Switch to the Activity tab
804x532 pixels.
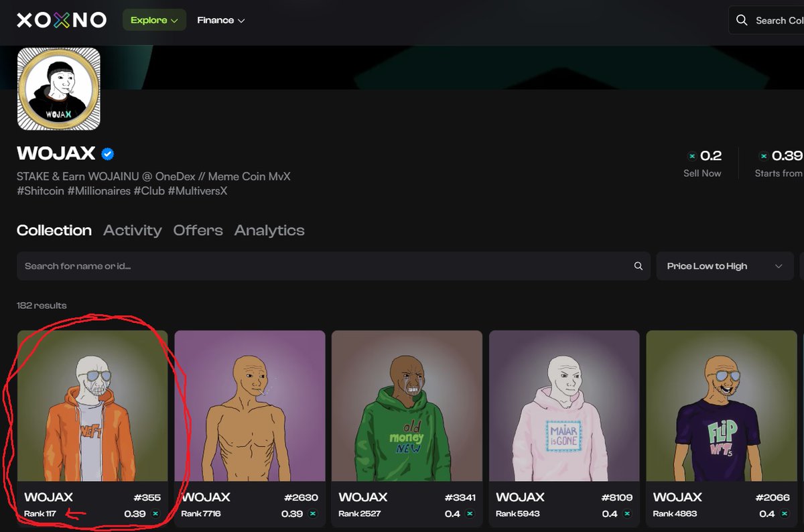[x=133, y=230]
